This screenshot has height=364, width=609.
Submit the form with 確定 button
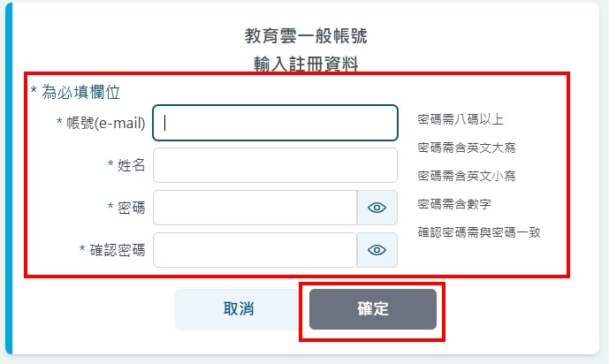[x=372, y=309]
